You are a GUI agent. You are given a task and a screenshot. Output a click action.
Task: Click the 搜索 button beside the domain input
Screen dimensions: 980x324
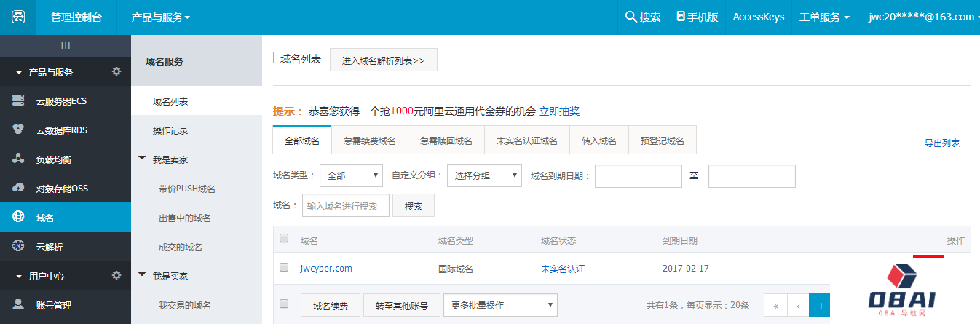(x=414, y=206)
